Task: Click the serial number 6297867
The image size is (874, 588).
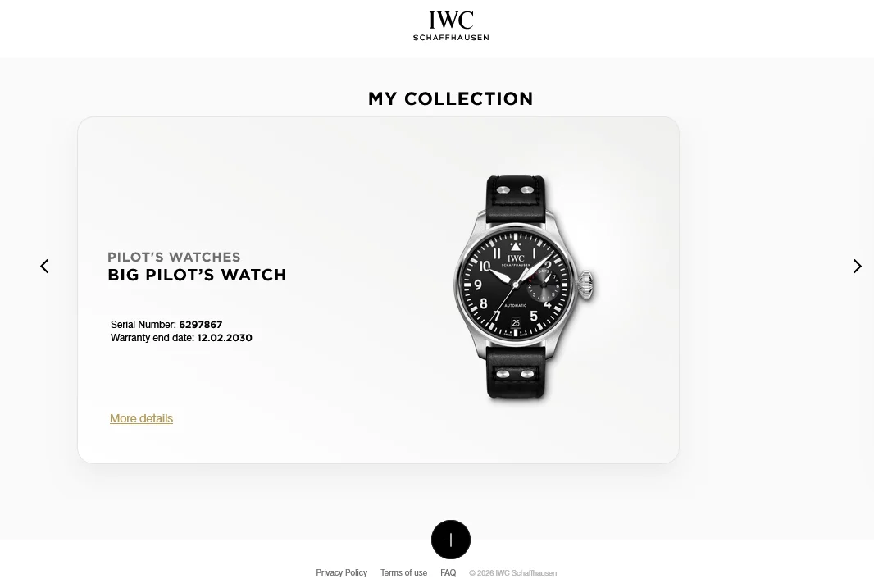Action: (x=201, y=325)
